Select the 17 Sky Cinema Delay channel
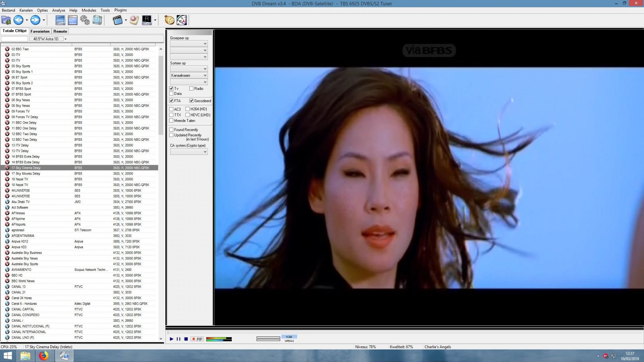The width and height of the screenshot is (644, 362). [x=27, y=168]
